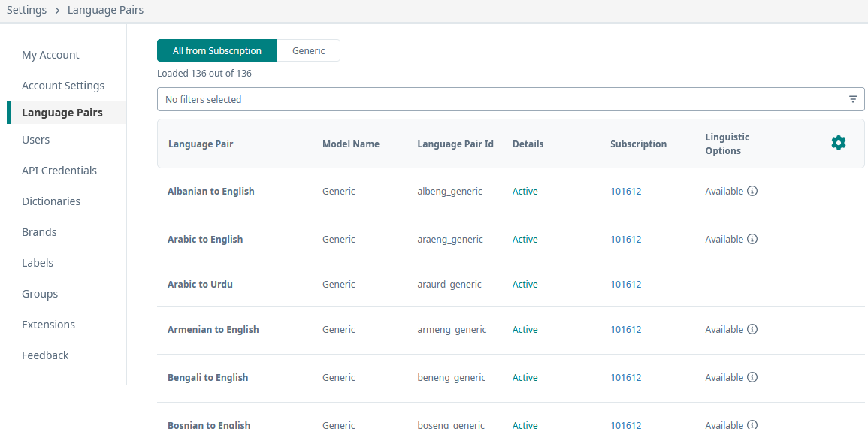This screenshot has width=868, height=429.
Task: Click Active status for Albanian to English
Action: coord(525,191)
